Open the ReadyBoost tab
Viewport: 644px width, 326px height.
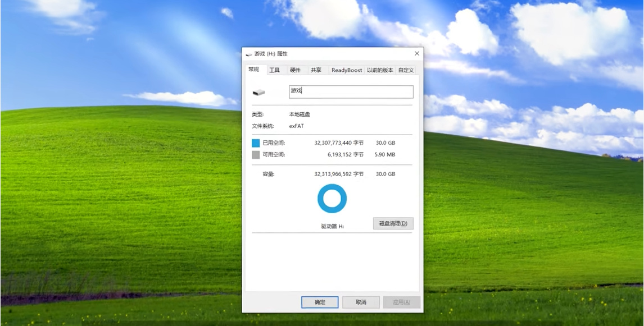coord(347,70)
